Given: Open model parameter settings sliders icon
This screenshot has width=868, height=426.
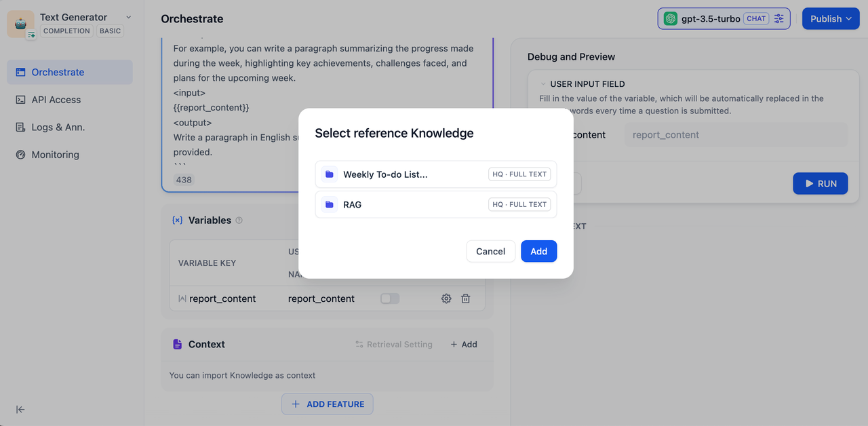Looking at the screenshot, I should pyautogui.click(x=779, y=19).
